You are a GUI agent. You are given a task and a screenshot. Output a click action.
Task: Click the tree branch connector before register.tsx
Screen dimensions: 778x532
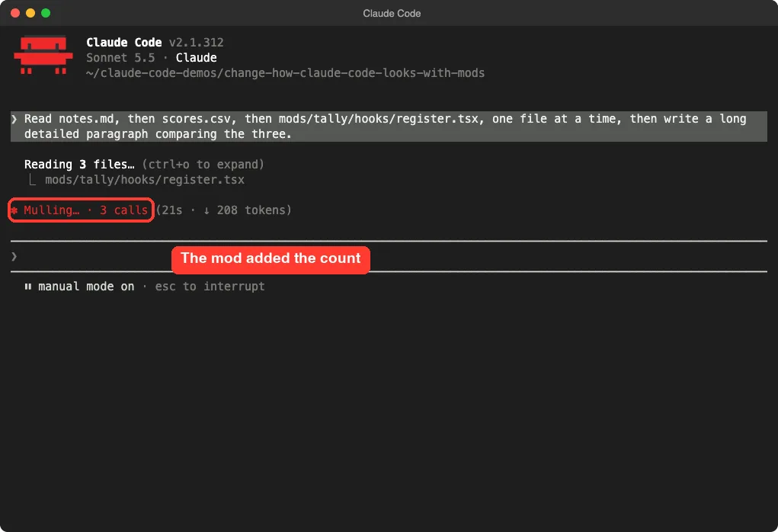[x=32, y=180]
